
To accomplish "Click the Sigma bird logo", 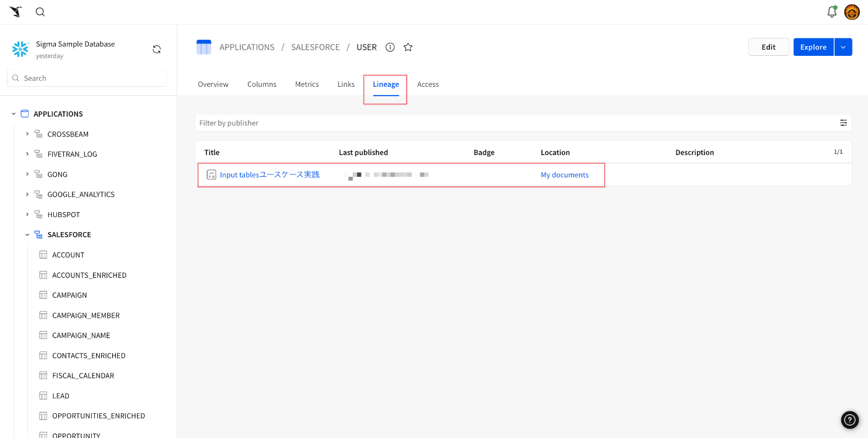I will pos(15,12).
